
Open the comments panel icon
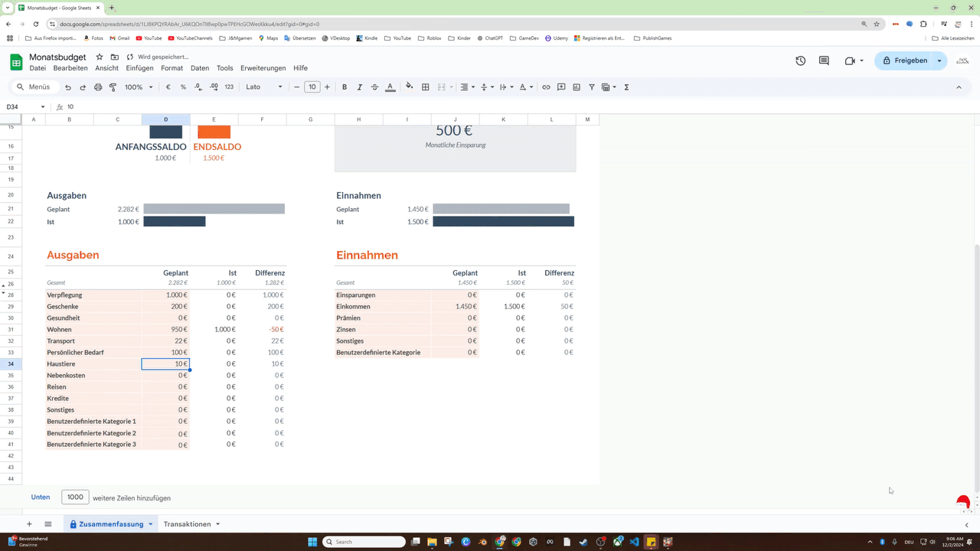[x=824, y=60]
